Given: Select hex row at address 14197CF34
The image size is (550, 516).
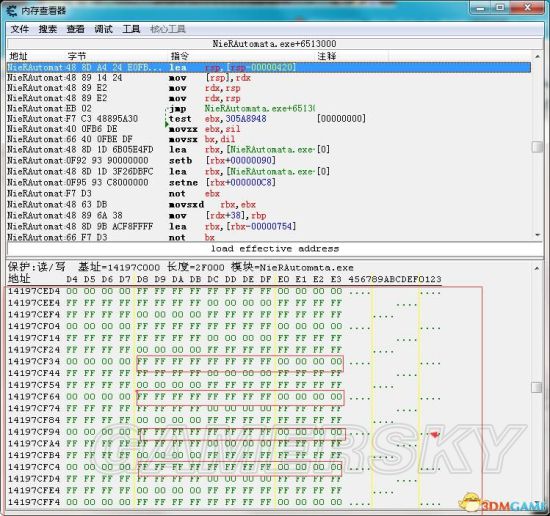Looking at the screenshot, I should (x=224, y=362).
